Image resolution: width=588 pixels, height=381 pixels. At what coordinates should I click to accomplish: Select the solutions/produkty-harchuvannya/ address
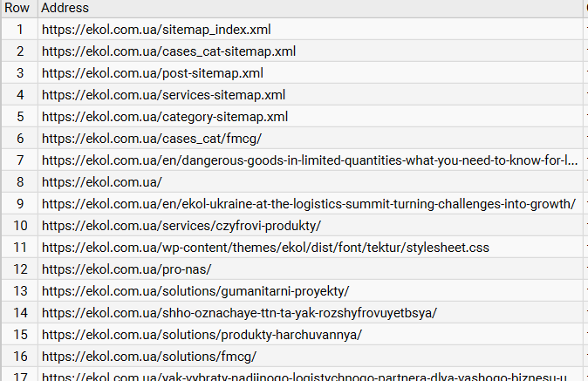pyautogui.click(x=201, y=335)
